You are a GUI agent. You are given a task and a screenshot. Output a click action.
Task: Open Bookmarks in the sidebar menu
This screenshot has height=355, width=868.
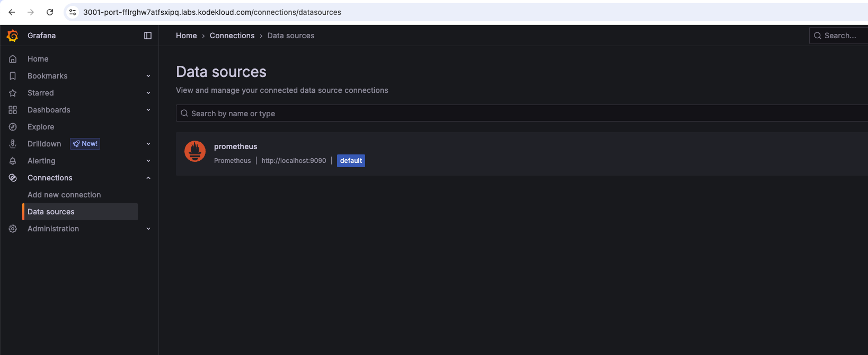48,76
